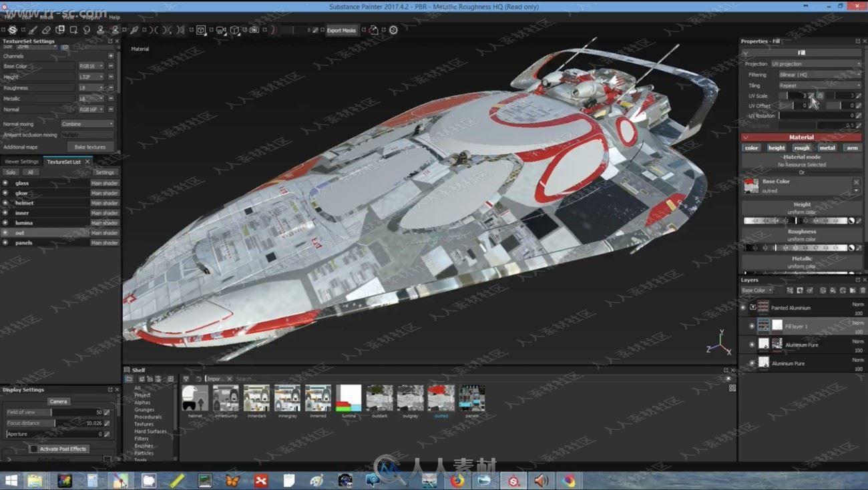
Task: Click the Windows Start button
Action: click(x=11, y=480)
